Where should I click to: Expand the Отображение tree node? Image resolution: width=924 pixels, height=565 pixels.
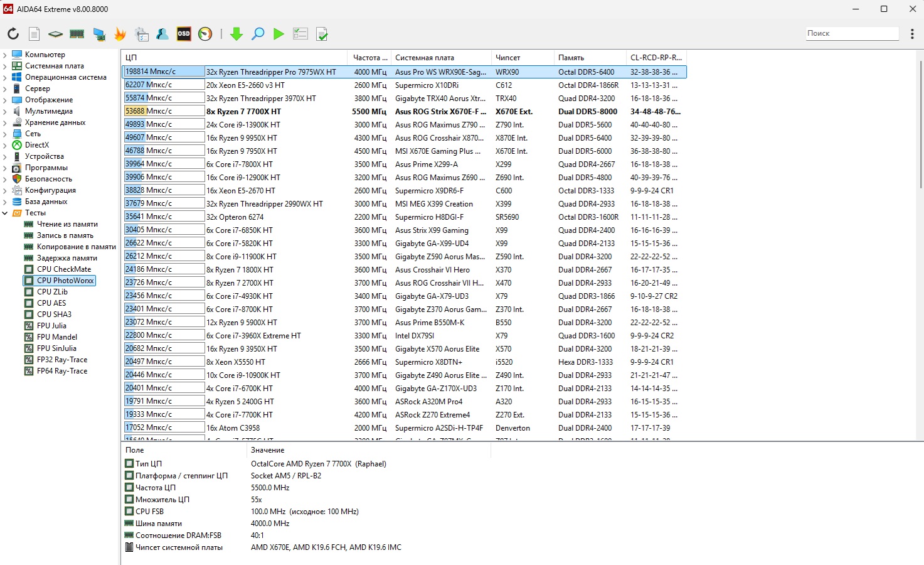5,100
